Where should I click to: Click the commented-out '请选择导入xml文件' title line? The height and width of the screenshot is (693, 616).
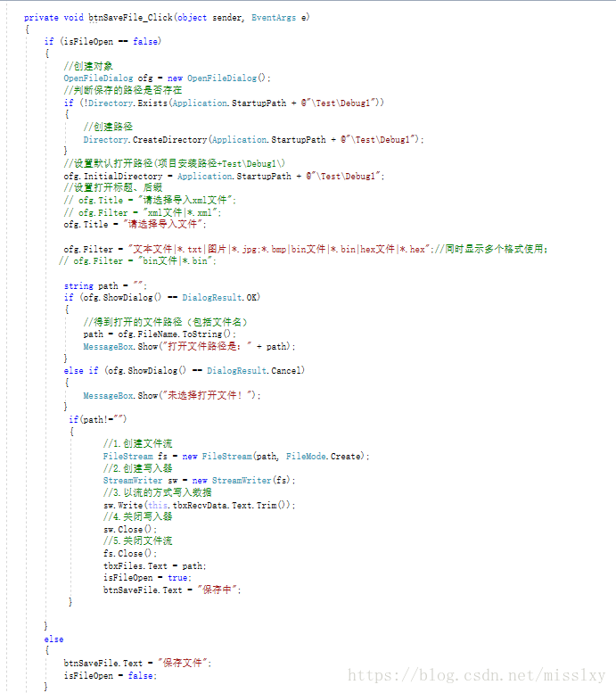point(150,200)
